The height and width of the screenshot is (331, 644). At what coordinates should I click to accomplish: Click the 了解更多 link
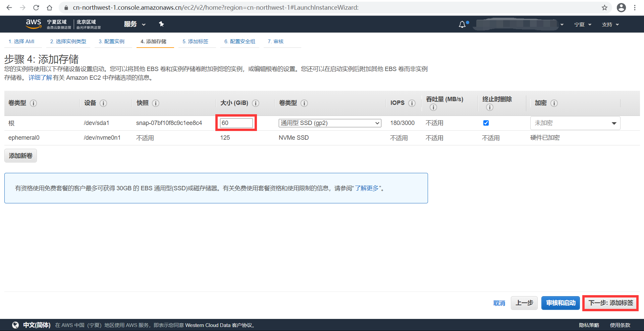367,188
